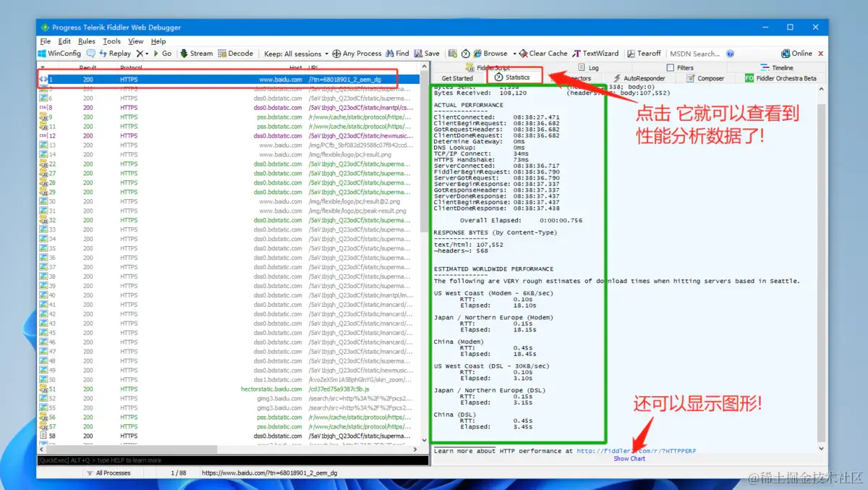This screenshot has width=868, height=490.
Task: Click the QuickExec command box
Action: pos(232,460)
